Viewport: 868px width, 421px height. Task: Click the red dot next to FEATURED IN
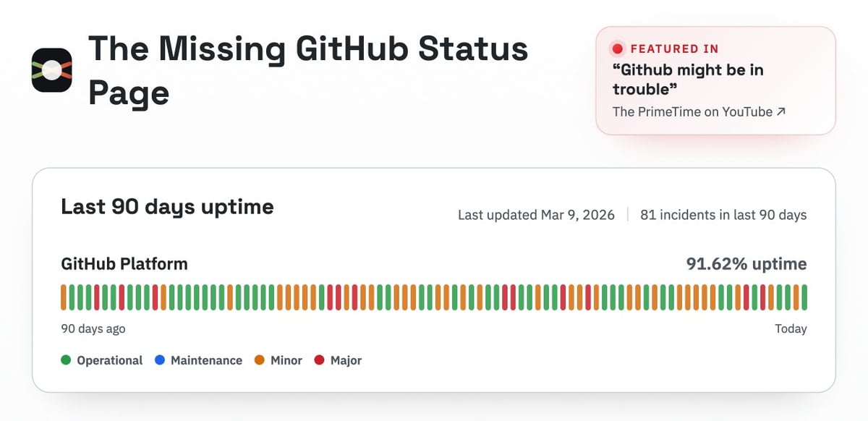617,49
